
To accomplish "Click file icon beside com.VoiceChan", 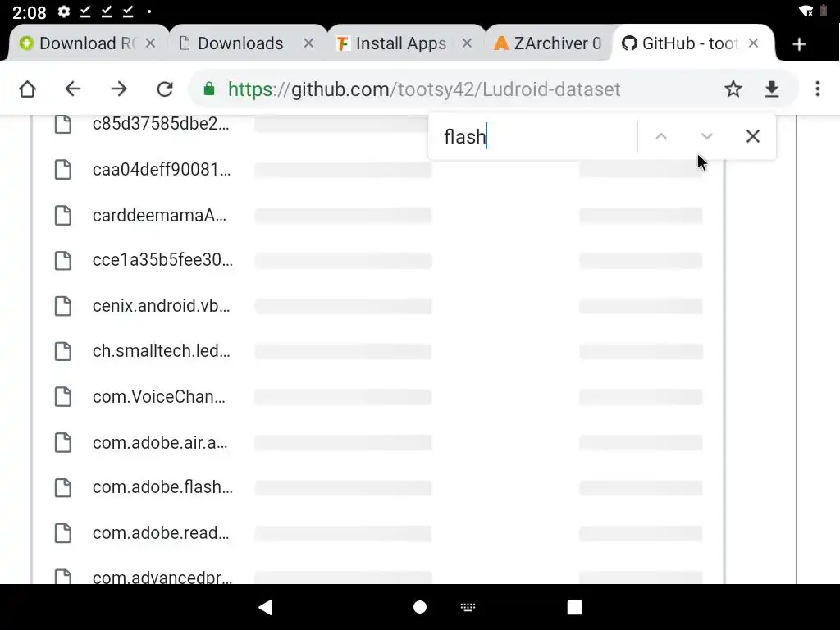I will click(63, 397).
